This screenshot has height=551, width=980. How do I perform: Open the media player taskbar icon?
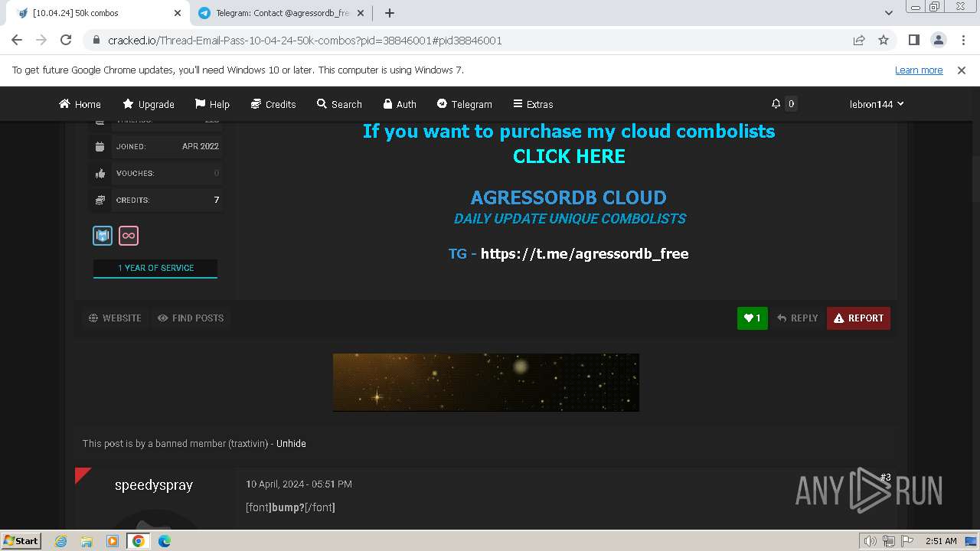click(x=113, y=541)
